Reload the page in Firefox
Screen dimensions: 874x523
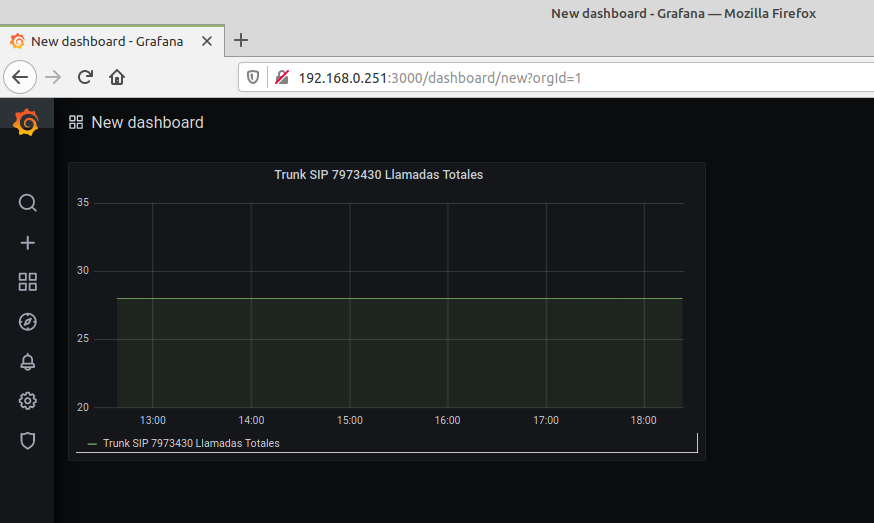(86, 77)
